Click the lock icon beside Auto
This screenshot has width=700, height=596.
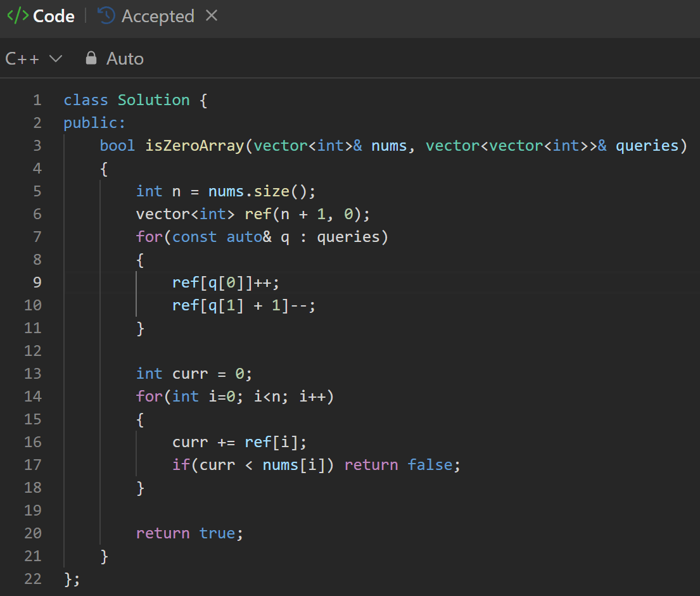click(x=91, y=58)
